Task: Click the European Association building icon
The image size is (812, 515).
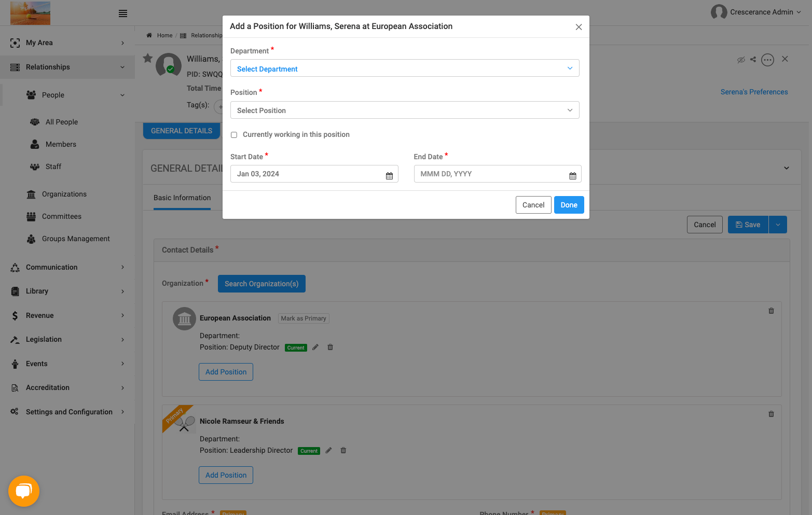Action: pyautogui.click(x=184, y=318)
